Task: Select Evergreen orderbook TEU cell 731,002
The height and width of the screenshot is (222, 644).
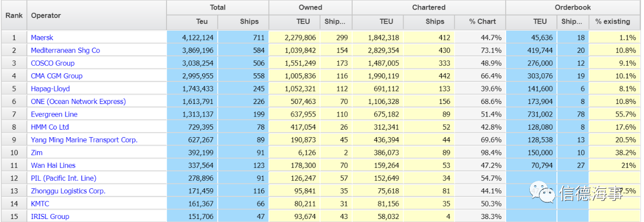Action: (531, 115)
